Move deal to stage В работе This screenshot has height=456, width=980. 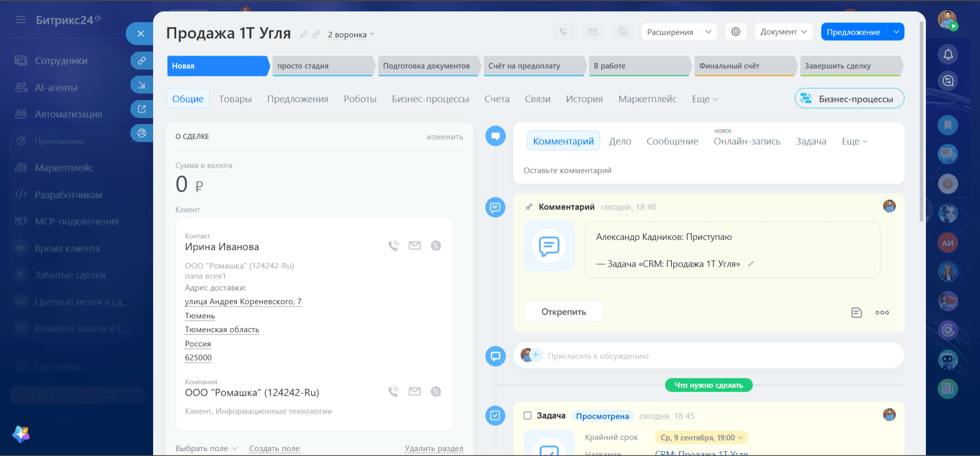(x=639, y=66)
